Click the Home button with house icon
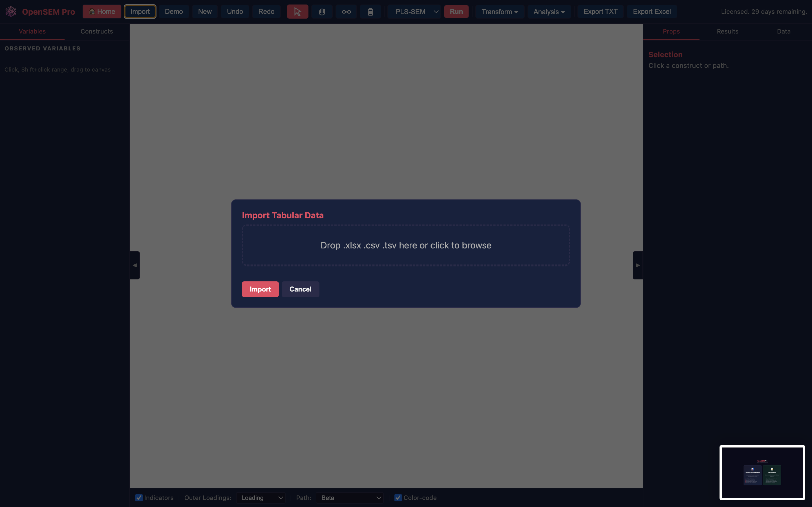This screenshot has width=812, height=507. tap(102, 11)
